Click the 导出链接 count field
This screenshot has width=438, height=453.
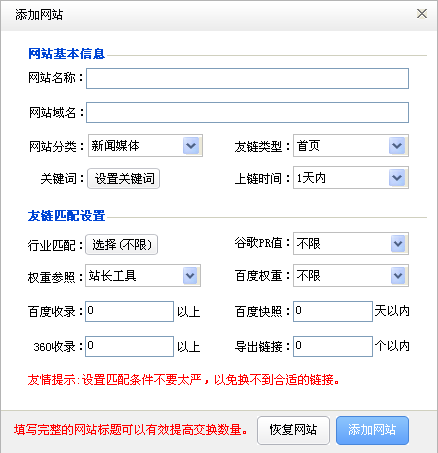[333, 346]
